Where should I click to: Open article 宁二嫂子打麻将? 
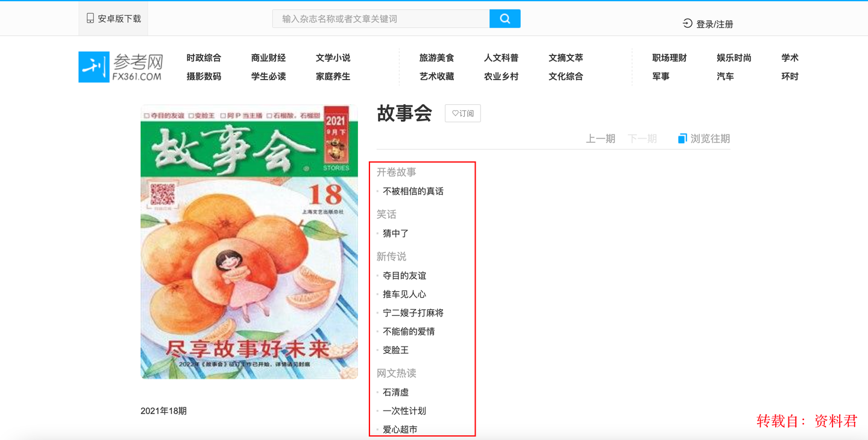coord(413,313)
